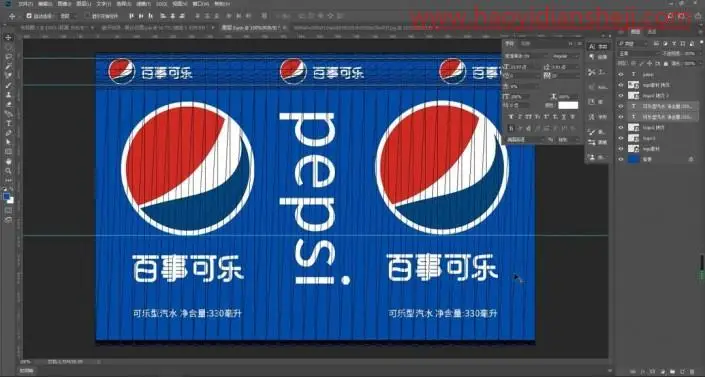Select the Clone Stamp tool

coord(8,95)
